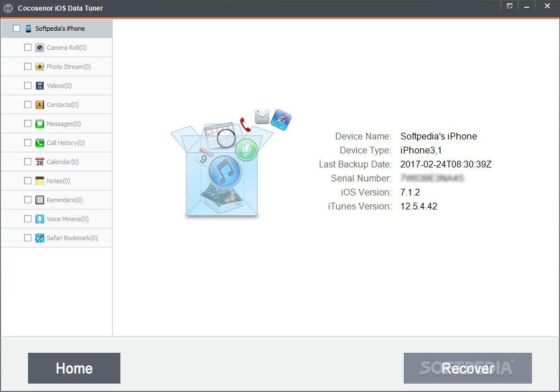Click the Safari Bookmark compass icon
This screenshot has height=392, width=560.
40,238
